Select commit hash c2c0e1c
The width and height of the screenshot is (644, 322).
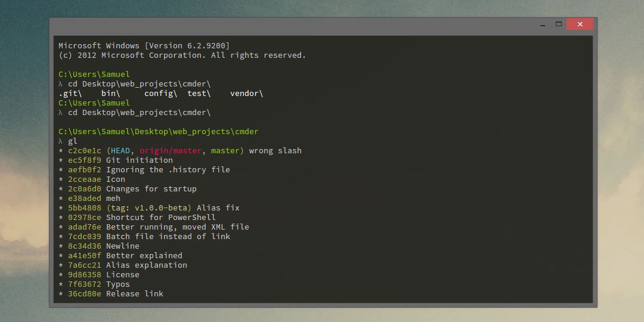point(85,151)
